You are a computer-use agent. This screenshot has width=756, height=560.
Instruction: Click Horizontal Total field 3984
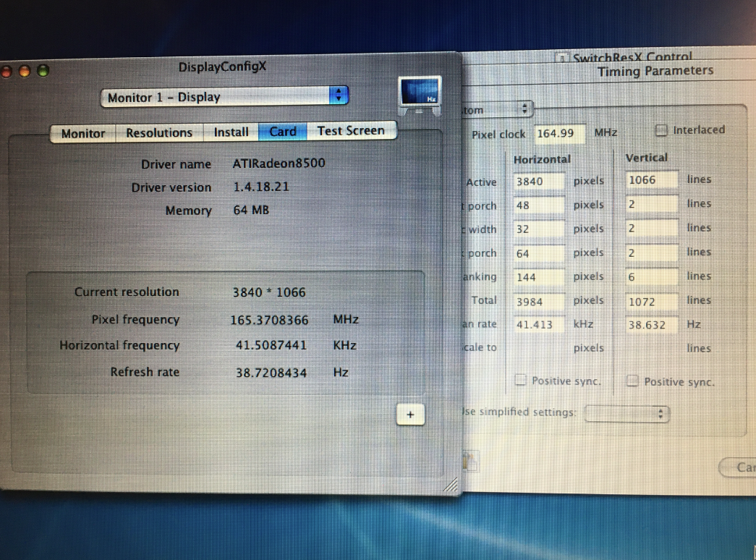click(x=538, y=302)
